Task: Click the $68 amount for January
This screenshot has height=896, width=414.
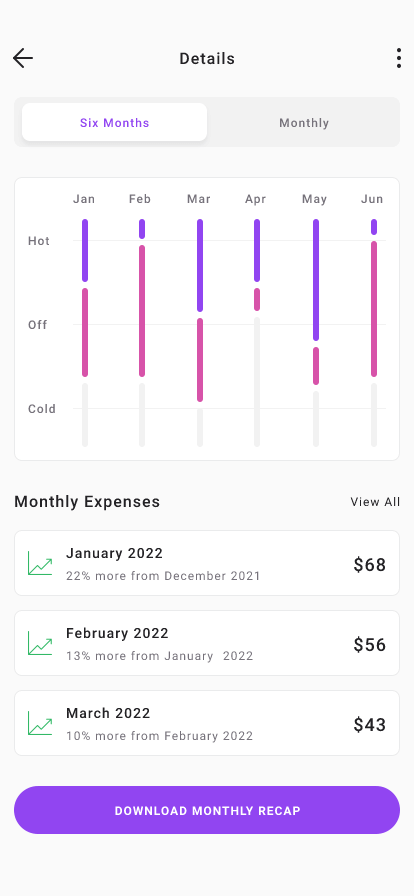Action: coord(369,565)
